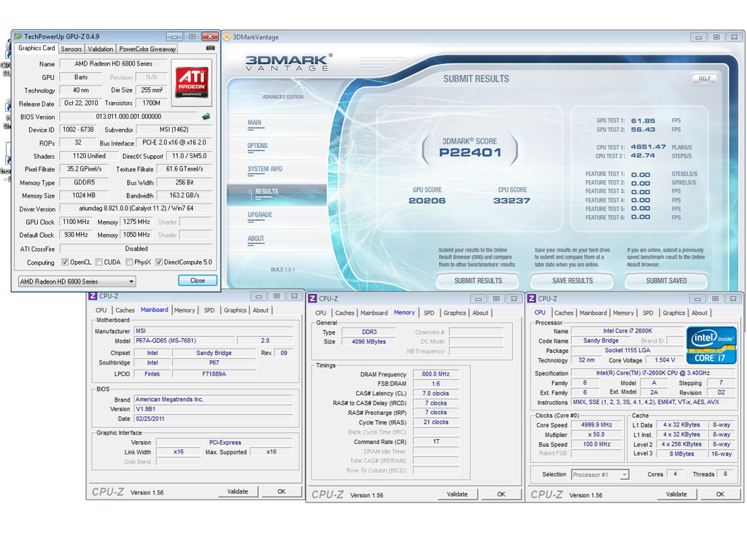Click Validate in the processor CPU-Z window

point(676,494)
